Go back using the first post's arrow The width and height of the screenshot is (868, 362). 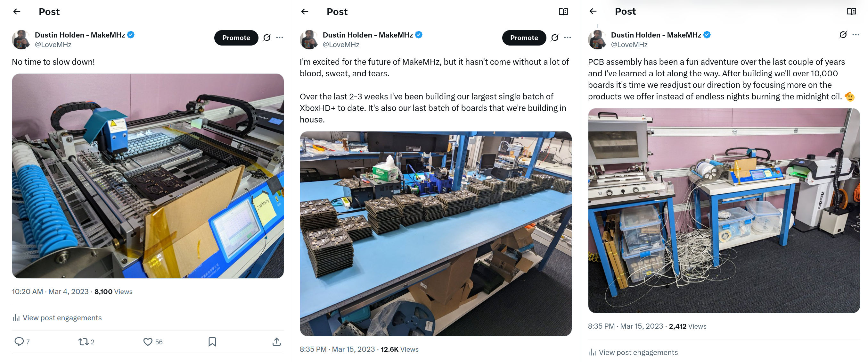coord(17,12)
